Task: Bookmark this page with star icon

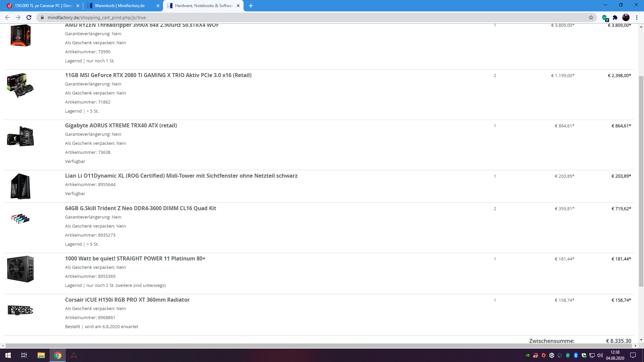Action: [x=591, y=17]
